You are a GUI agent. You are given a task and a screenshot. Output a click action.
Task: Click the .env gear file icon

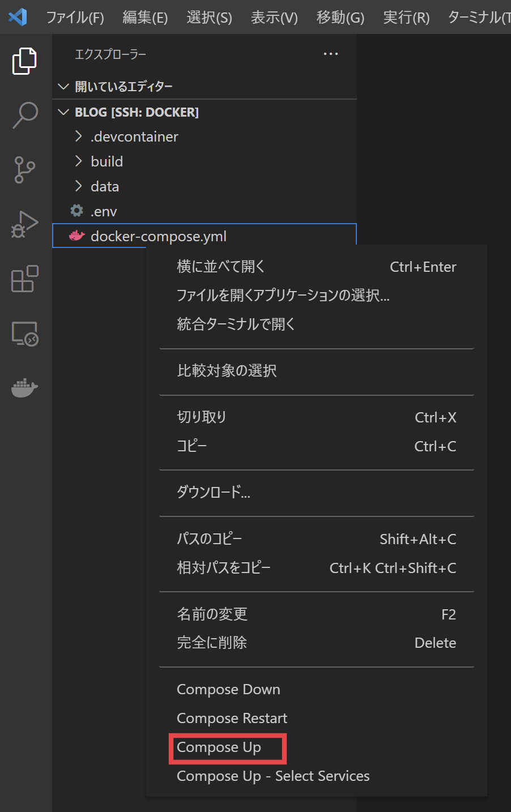pos(76,211)
